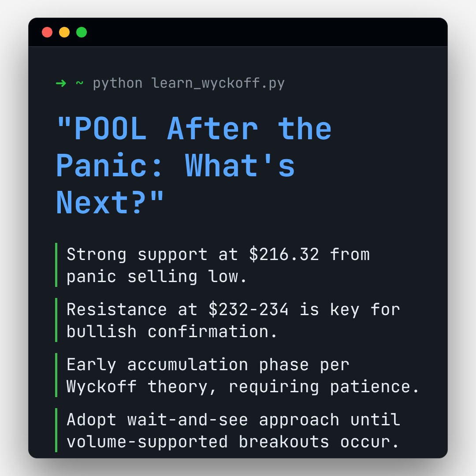Click "Next?" at the heading's end
476x476 pixels.
point(106,202)
